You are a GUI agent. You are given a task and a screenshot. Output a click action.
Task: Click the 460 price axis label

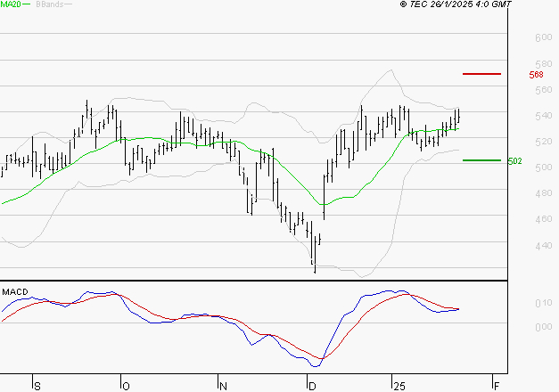coord(544,219)
